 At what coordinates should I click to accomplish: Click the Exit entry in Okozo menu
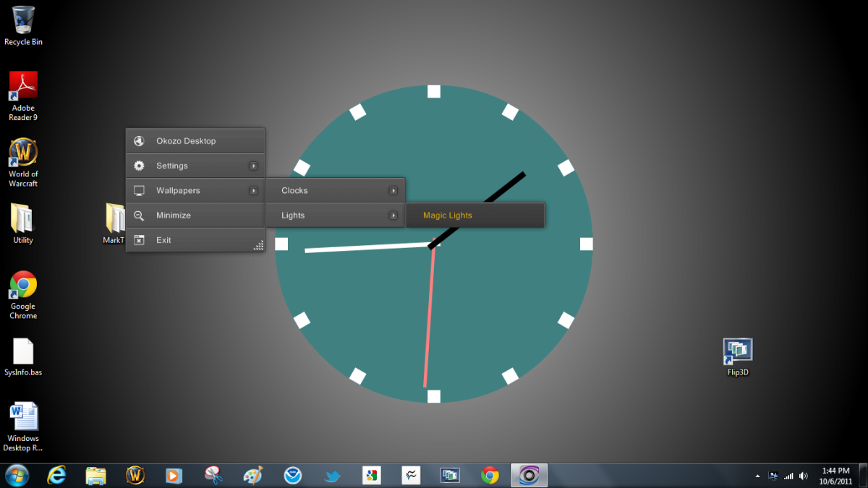point(164,240)
